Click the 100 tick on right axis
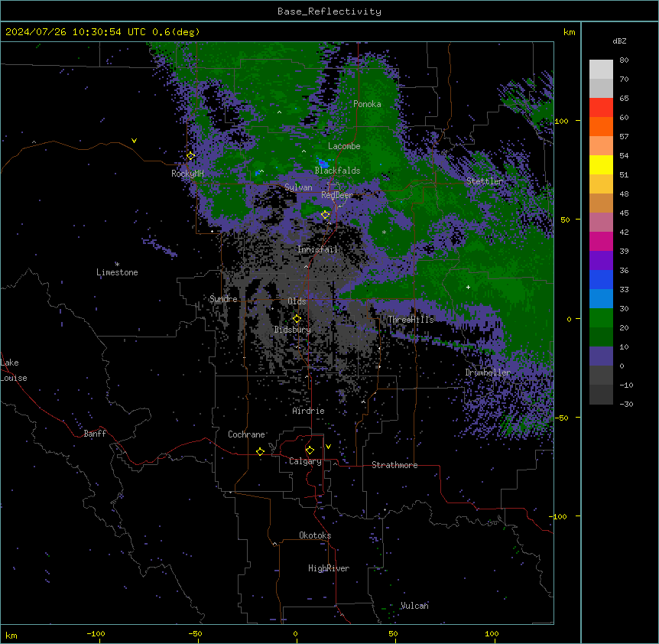The height and width of the screenshot is (644, 659). (561, 121)
